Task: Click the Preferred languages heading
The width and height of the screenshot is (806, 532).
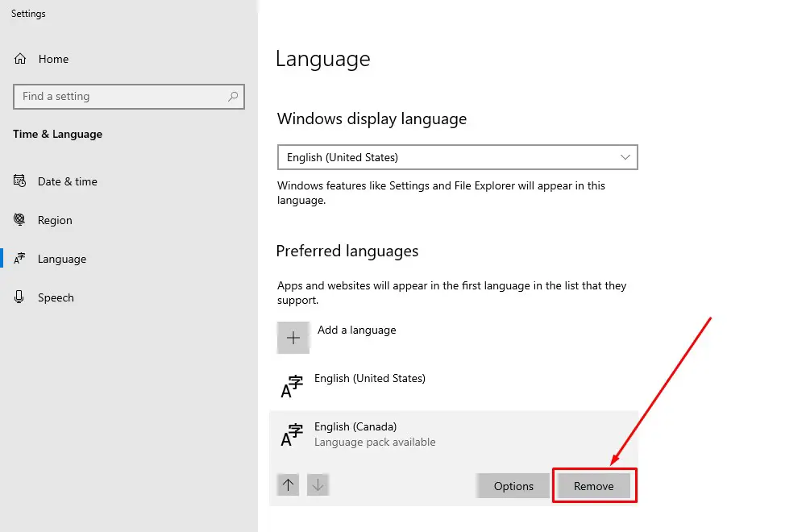Action: pos(347,251)
